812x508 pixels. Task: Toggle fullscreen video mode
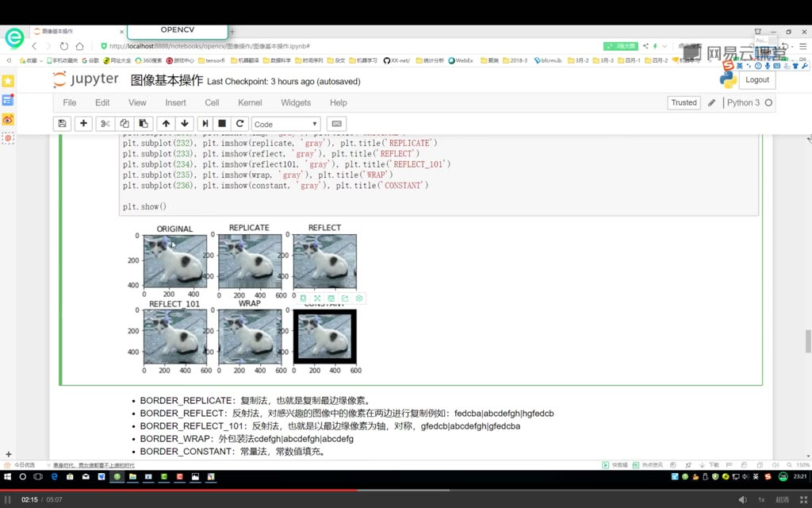pos(803,500)
